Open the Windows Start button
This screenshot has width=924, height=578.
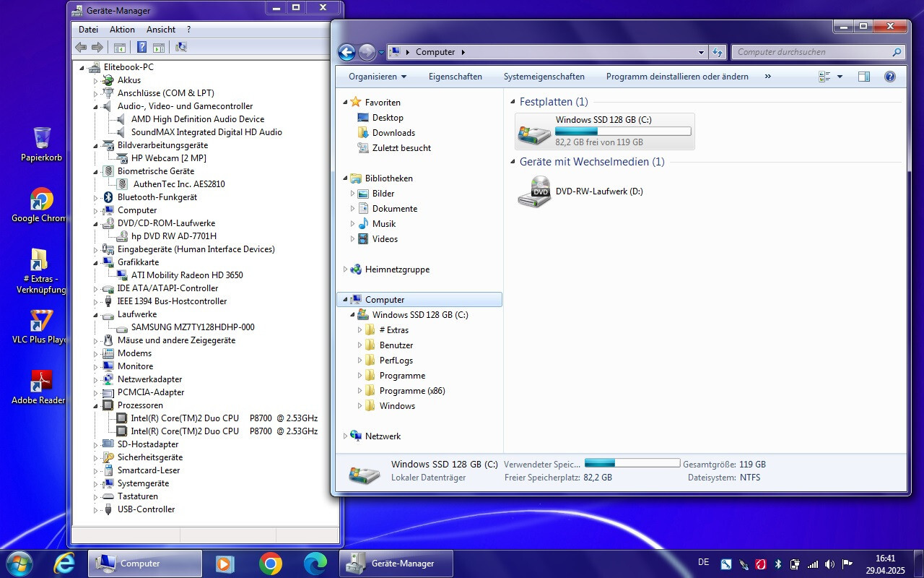(19, 564)
